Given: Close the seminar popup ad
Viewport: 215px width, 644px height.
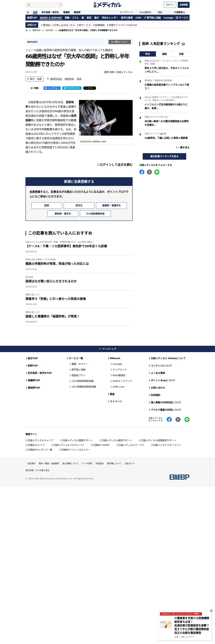Looking at the screenshot, I should tap(211, 611).
